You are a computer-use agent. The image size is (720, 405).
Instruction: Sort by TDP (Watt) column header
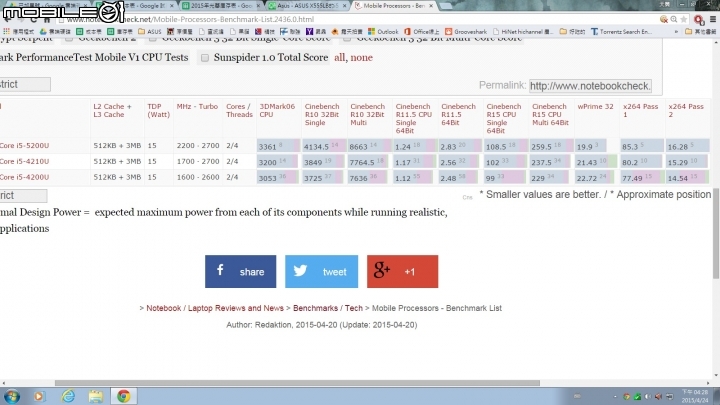[158, 110]
